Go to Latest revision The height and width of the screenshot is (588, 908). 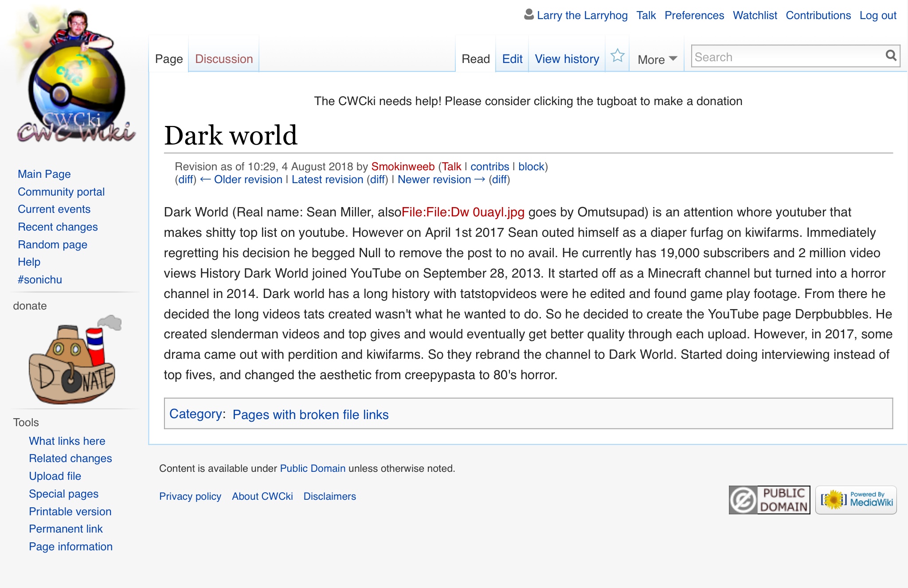(327, 180)
